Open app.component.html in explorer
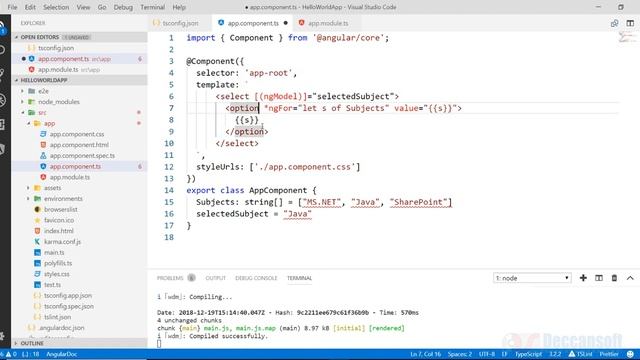 pyautogui.click(x=79, y=145)
